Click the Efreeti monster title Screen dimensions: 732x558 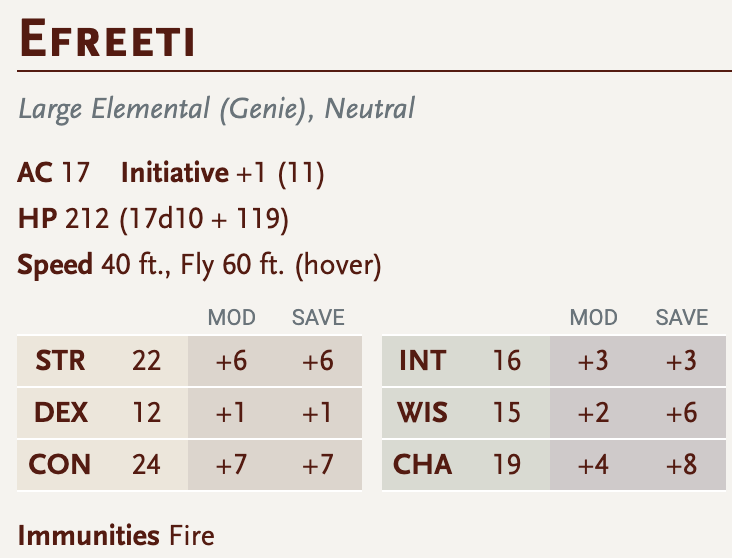106,38
